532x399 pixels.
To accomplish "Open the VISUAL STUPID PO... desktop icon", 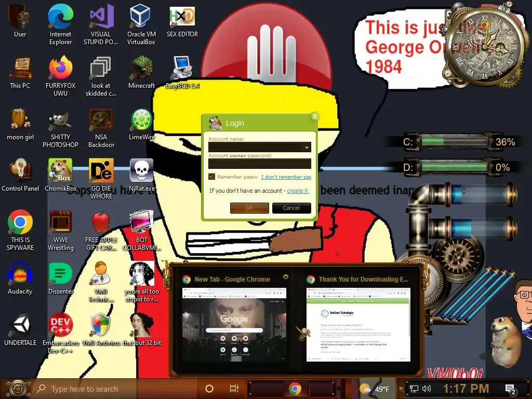I will tap(101, 24).
